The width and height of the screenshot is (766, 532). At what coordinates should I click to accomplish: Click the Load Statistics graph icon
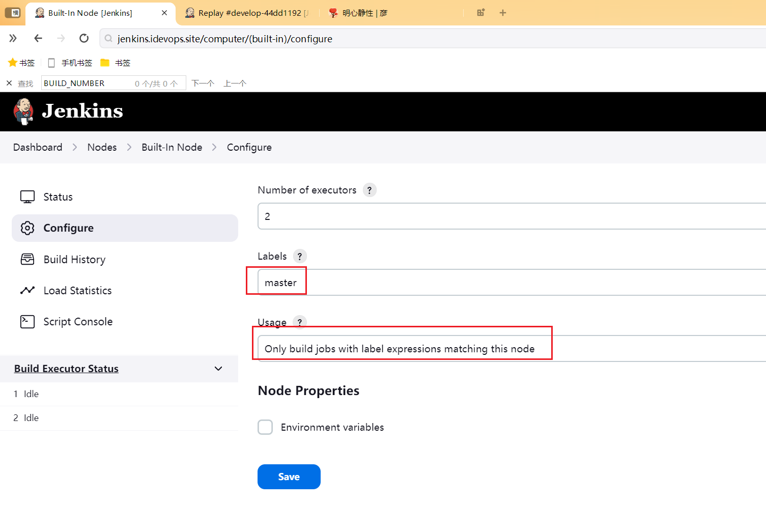click(x=27, y=291)
